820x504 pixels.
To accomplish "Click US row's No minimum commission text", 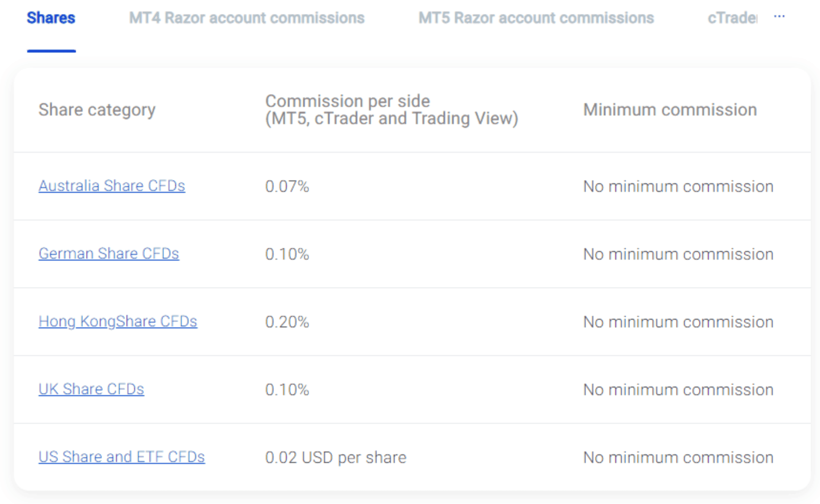I will point(678,457).
